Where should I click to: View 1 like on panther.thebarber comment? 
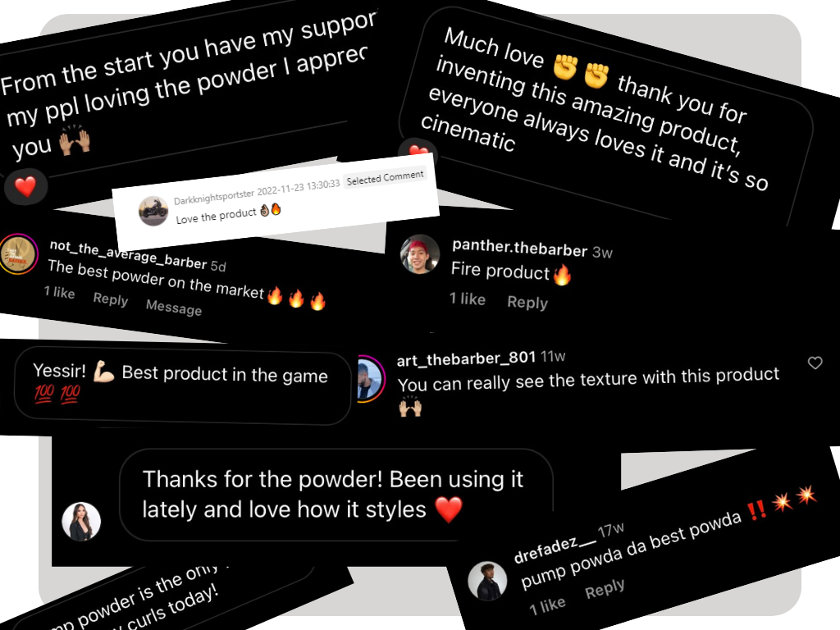pos(467,299)
